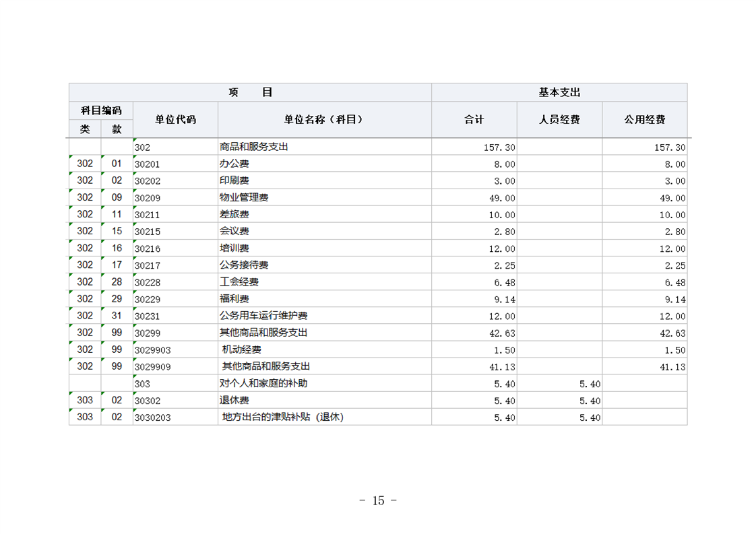Click unit code 3029909
Image resolution: width=756 pixels, height=534 pixels.
click(152, 367)
